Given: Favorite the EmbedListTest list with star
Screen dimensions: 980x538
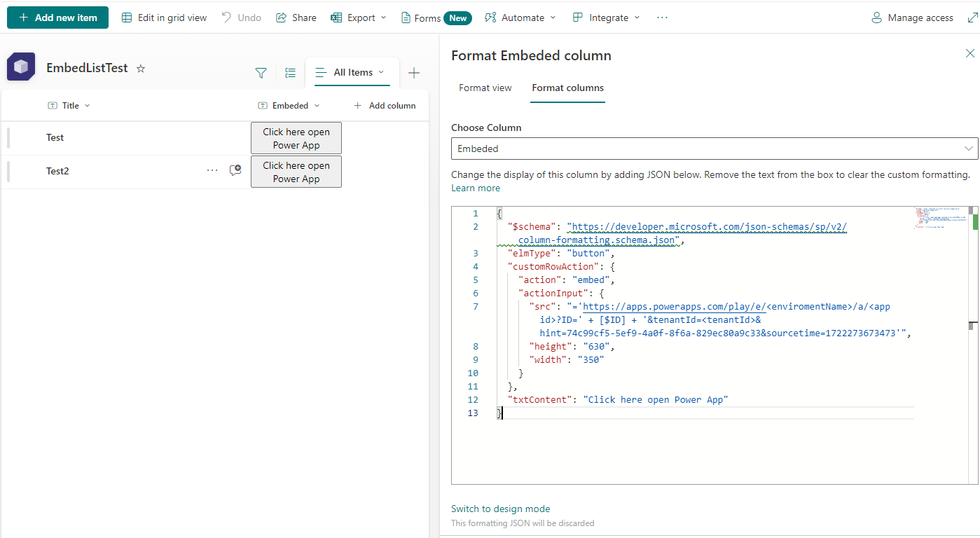Looking at the screenshot, I should 140,68.
